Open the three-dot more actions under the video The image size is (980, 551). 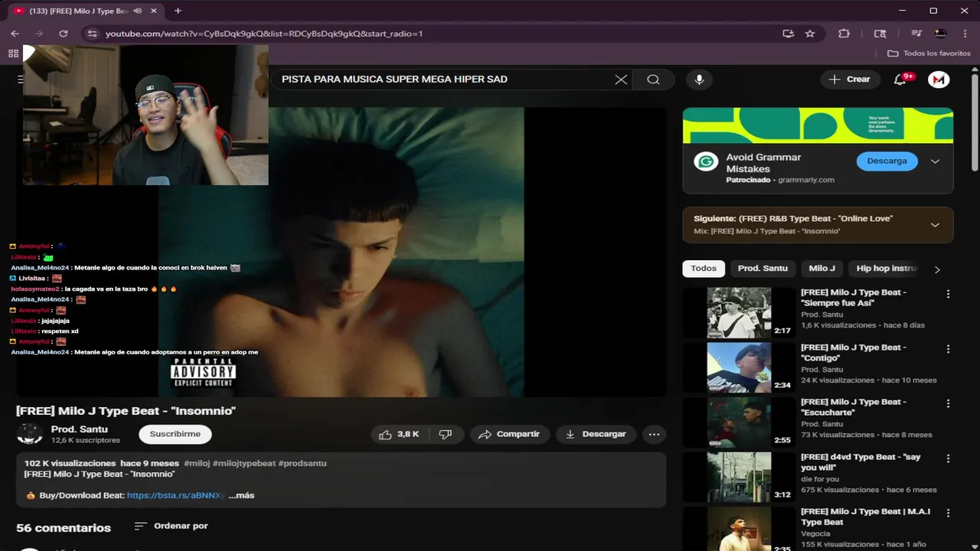tap(654, 434)
